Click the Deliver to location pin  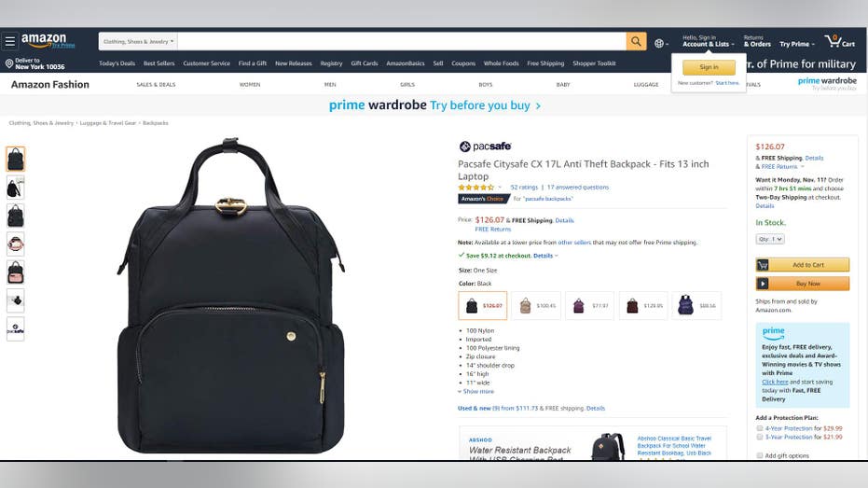pyautogui.click(x=9, y=63)
